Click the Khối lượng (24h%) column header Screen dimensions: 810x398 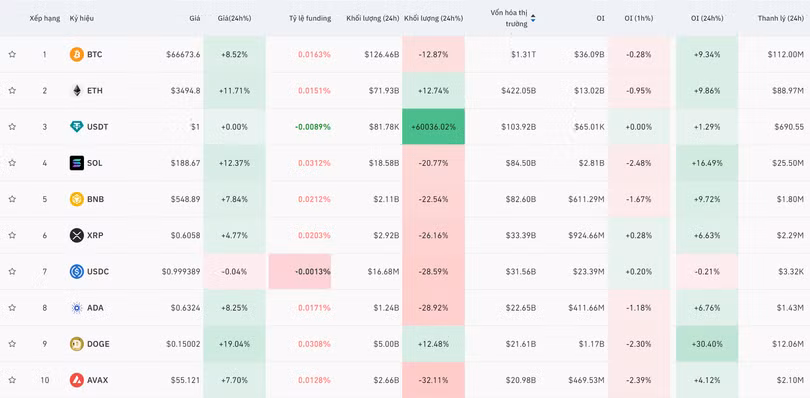[x=433, y=18]
